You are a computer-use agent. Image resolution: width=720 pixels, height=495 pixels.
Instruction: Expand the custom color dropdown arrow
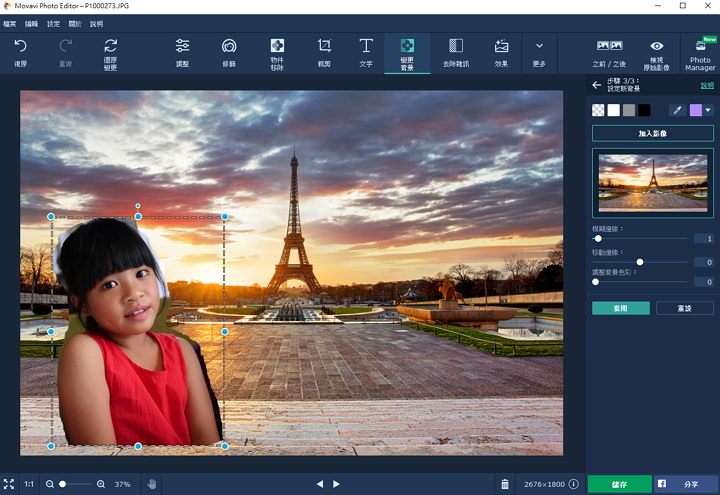[708, 110]
